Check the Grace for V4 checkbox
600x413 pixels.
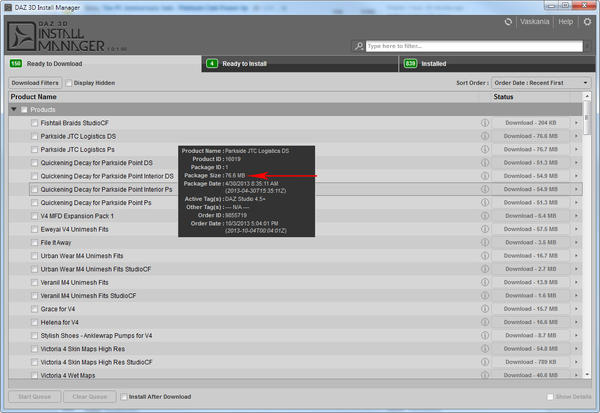pos(34,309)
